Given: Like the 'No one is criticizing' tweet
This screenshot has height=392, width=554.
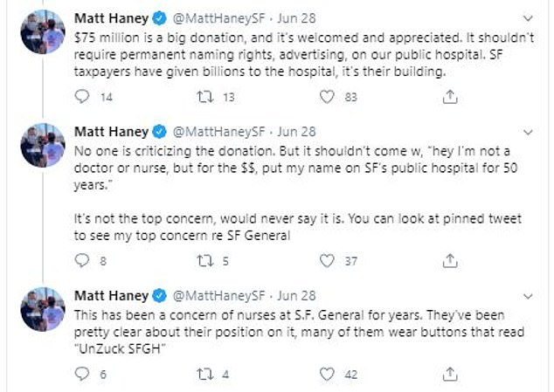Looking at the screenshot, I should [329, 260].
